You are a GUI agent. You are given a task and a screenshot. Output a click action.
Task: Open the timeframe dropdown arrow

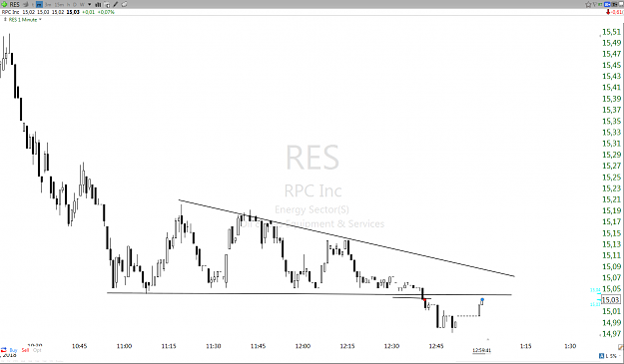pyautogui.click(x=90, y=4)
